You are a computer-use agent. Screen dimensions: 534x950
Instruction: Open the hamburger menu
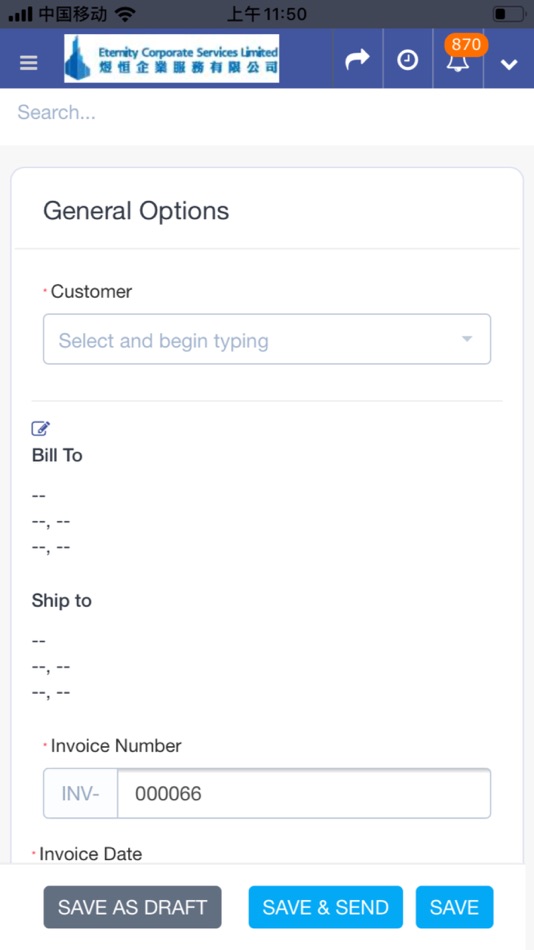click(x=28, y=62)
